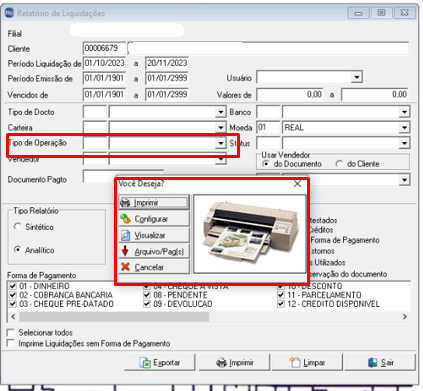Select Visualizar to preview the report
423x391 pixels.
click(x=154, y=235)
